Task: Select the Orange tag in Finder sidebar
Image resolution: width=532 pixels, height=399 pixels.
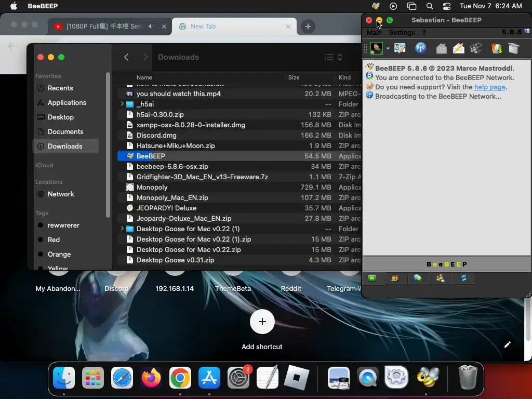Action: point(66,255)
